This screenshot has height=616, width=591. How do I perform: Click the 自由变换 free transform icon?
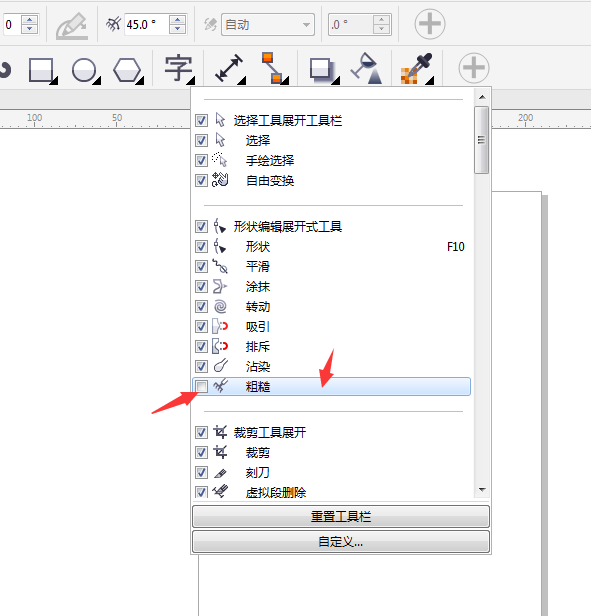220,180
